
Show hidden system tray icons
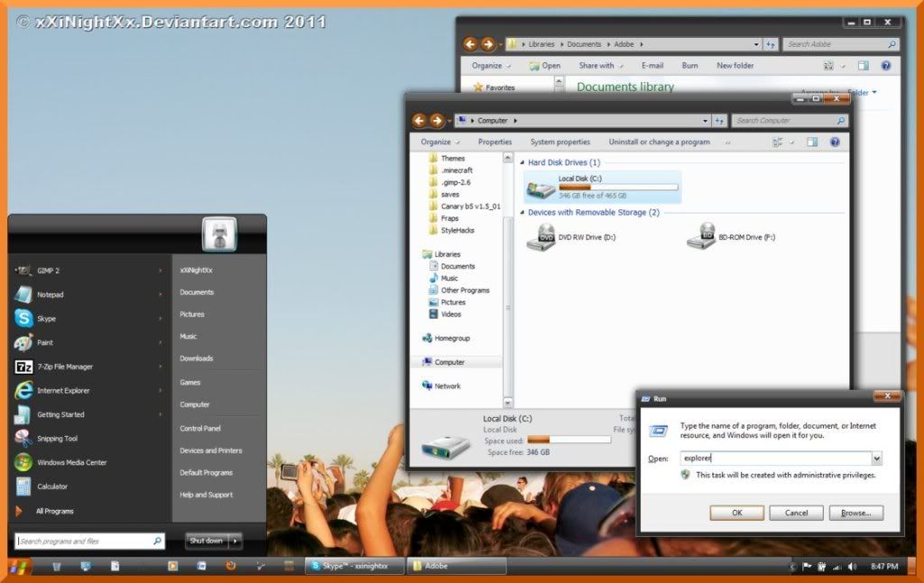(793, 567)
